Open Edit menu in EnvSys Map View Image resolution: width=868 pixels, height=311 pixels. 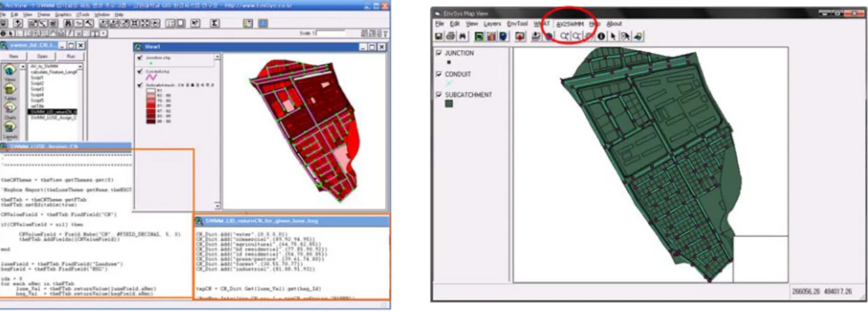[x=455, y=23]
